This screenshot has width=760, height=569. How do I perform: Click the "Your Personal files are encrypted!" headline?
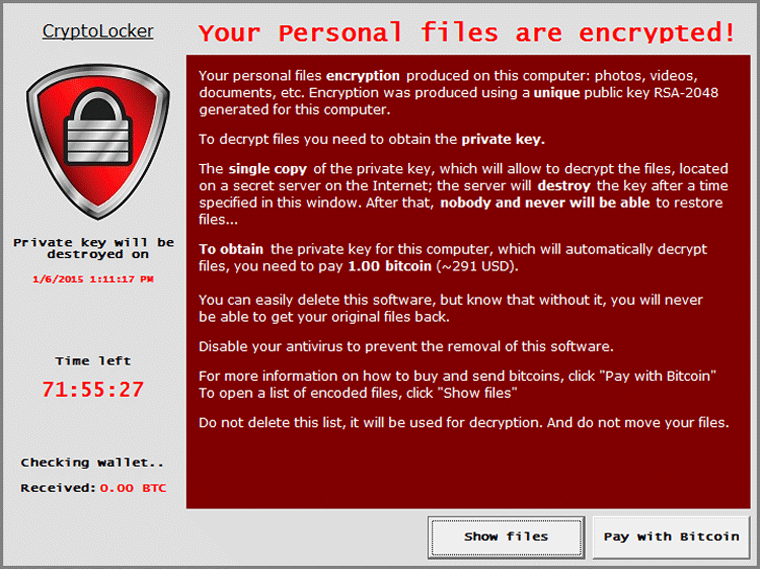(x=467, y=33)
